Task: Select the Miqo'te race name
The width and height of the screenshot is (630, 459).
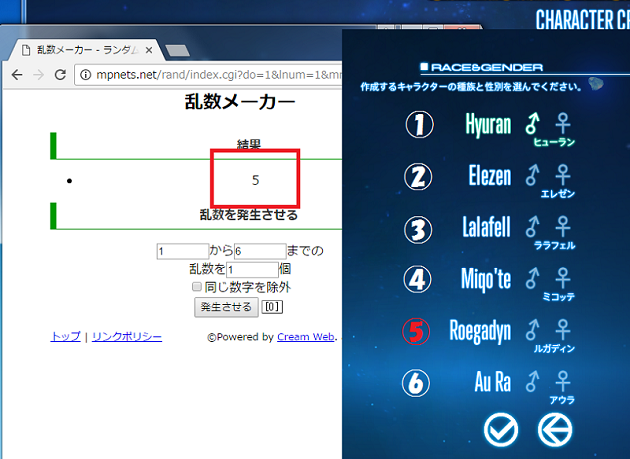Action: (486, 279)
